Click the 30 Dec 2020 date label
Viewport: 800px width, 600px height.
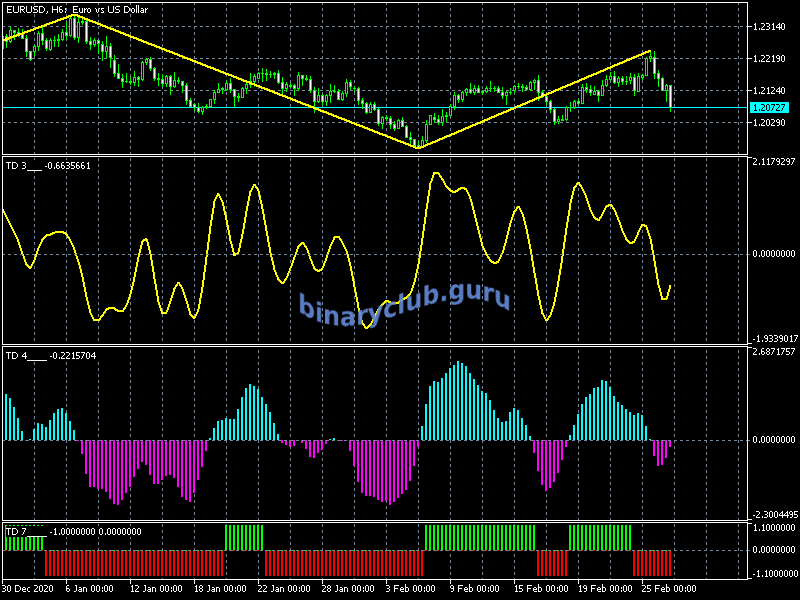pyautogui.click(x=31, y=589)
